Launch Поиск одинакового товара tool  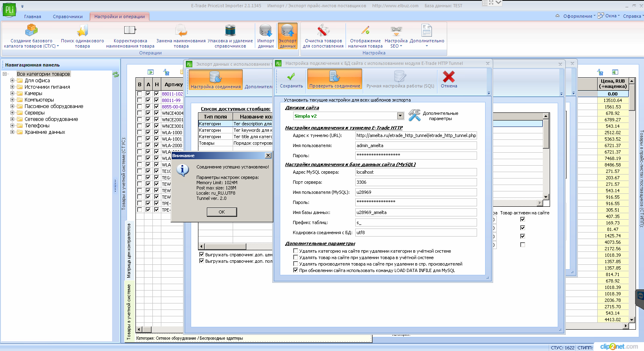(82, 36)
